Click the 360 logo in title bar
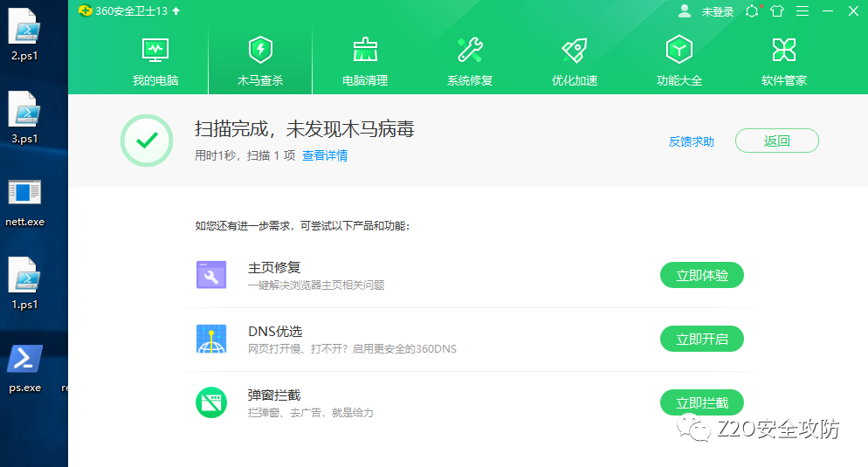 coord(86,10)
